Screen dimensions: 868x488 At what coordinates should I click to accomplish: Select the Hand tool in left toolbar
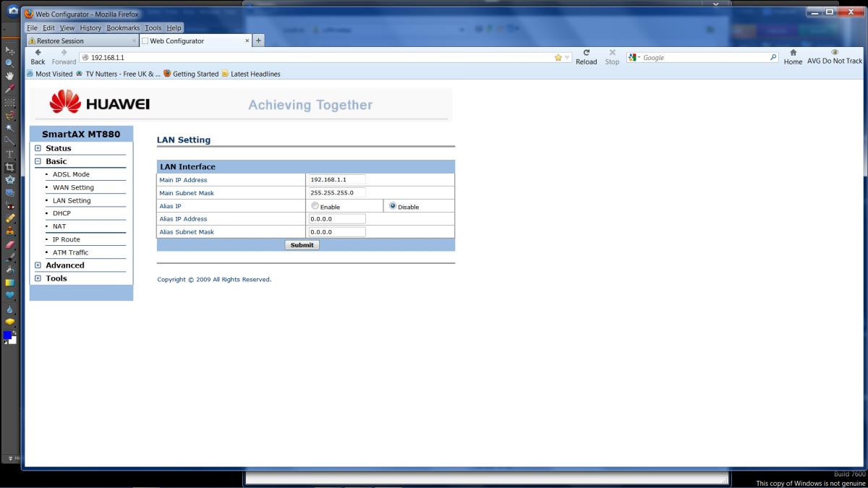pyautogui.click(x=9, y=76)
